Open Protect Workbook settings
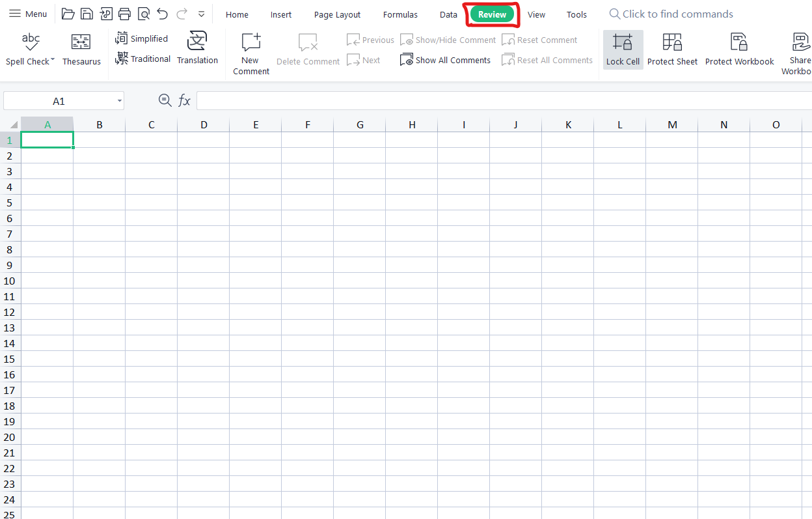Screen dimensions: 812x519 [x=739, y=49]
